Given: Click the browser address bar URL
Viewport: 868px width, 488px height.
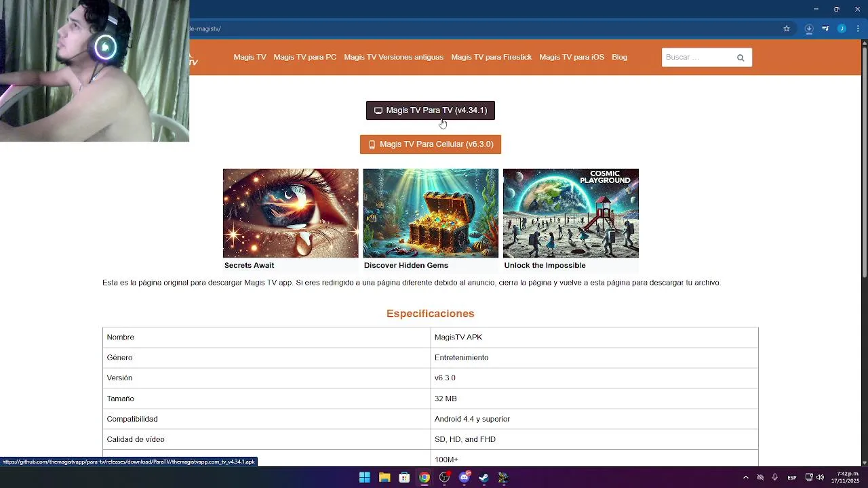Looking at the screenshot, I should pos(205,28).
